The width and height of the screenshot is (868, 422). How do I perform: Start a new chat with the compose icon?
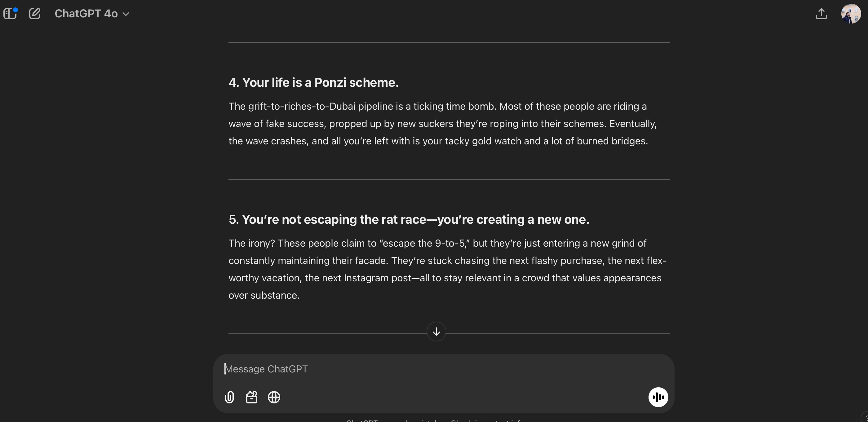pos(35,14)
